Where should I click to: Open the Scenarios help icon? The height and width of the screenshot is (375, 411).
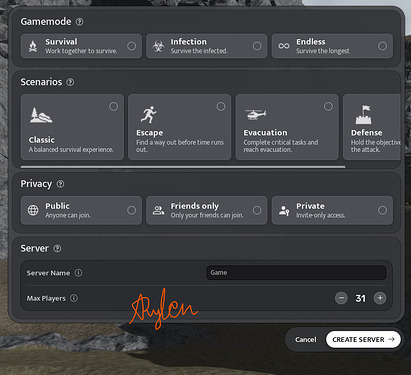point(70,82)
